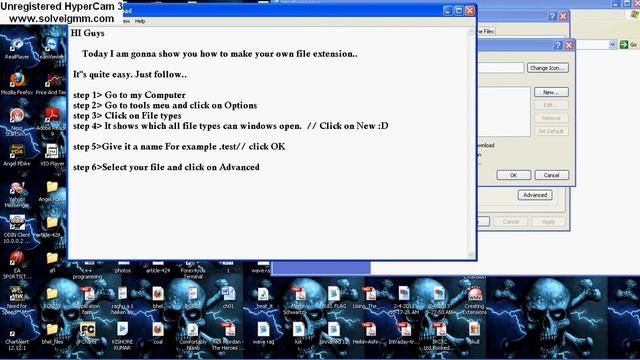Click the step 6 Advanced text line
Screen dimensions: 640x360
[166, 167]
